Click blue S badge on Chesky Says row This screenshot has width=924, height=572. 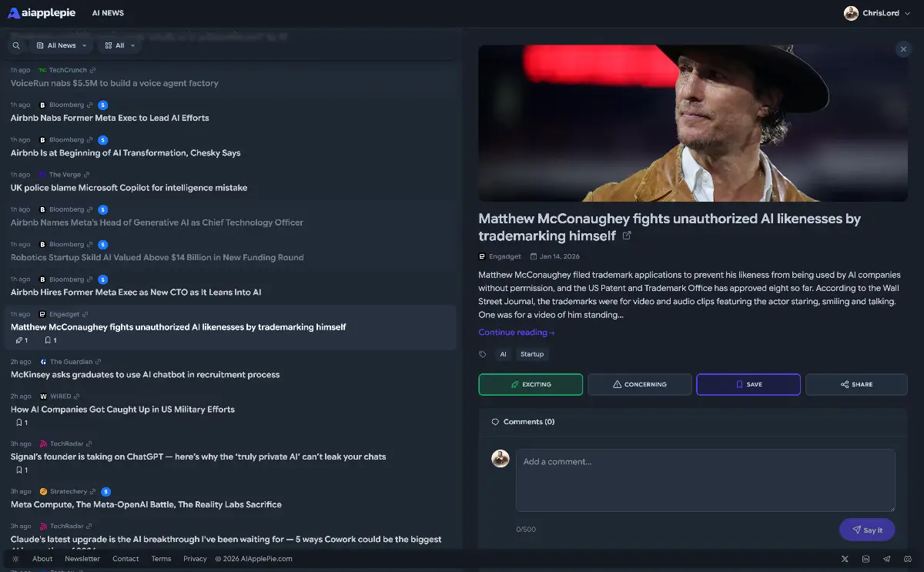103,140
